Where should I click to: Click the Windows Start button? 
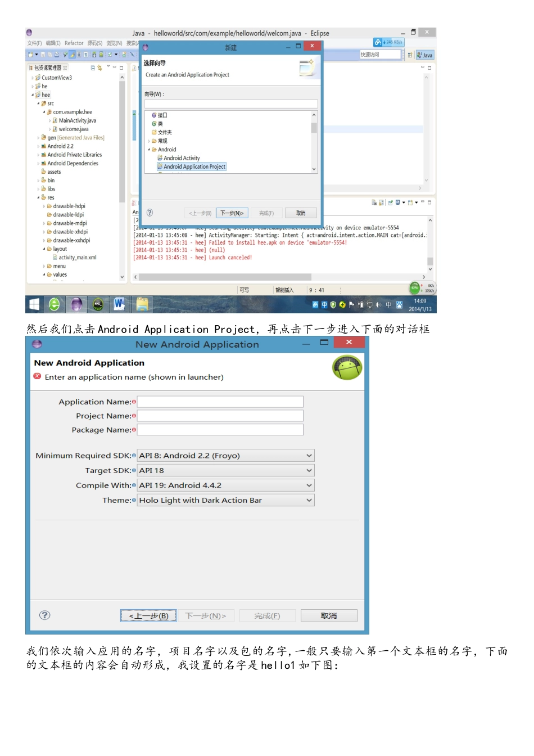[x=34, y=304]
